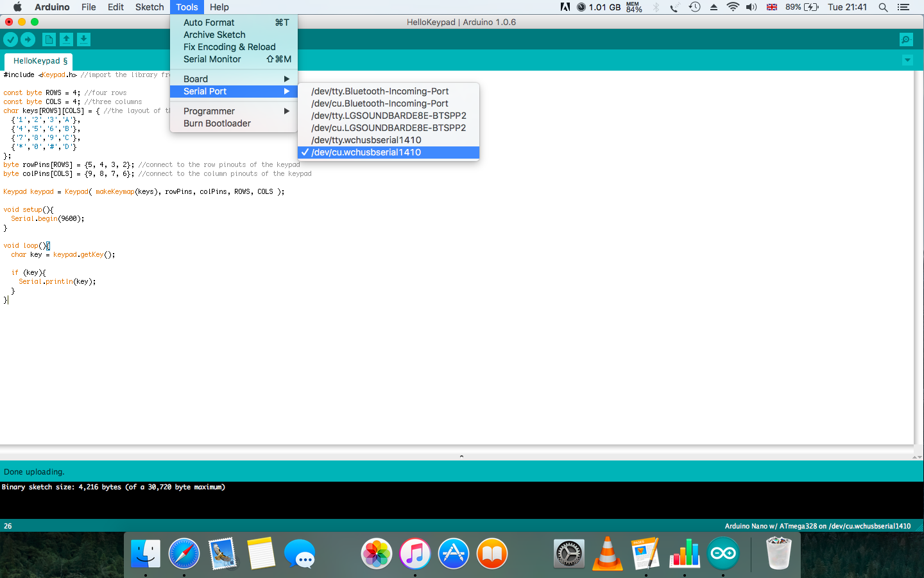Choose Burn Bootloader

pos(234,123)
